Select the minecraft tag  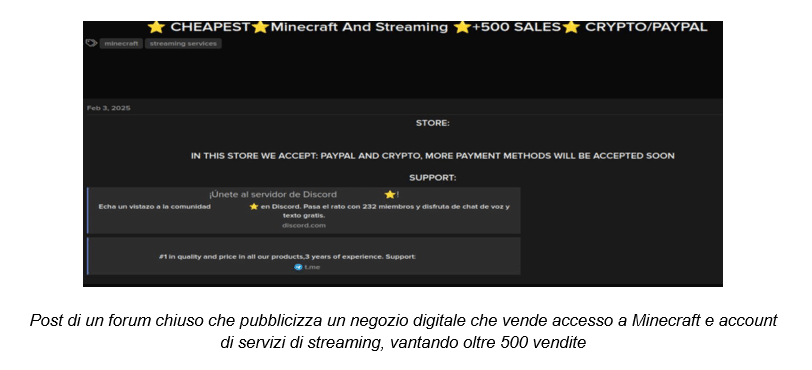[121, 44]
